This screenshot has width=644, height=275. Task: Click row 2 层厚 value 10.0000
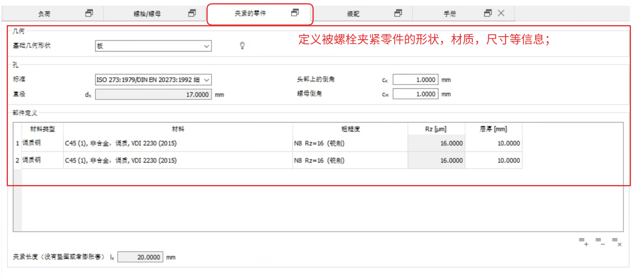[494, 161]
